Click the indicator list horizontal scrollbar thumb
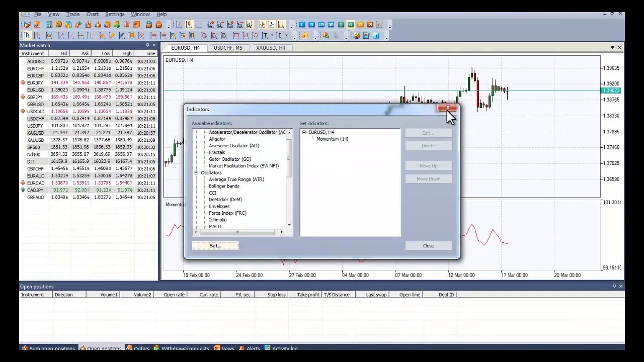This screenshot has height=362, width=644. 236,232
